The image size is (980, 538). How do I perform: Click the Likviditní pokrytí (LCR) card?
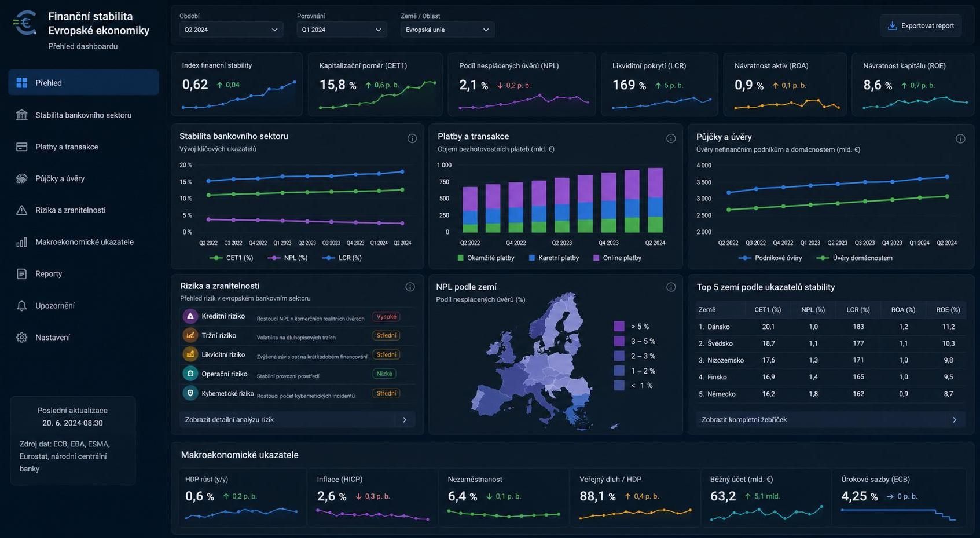(659, 85)
